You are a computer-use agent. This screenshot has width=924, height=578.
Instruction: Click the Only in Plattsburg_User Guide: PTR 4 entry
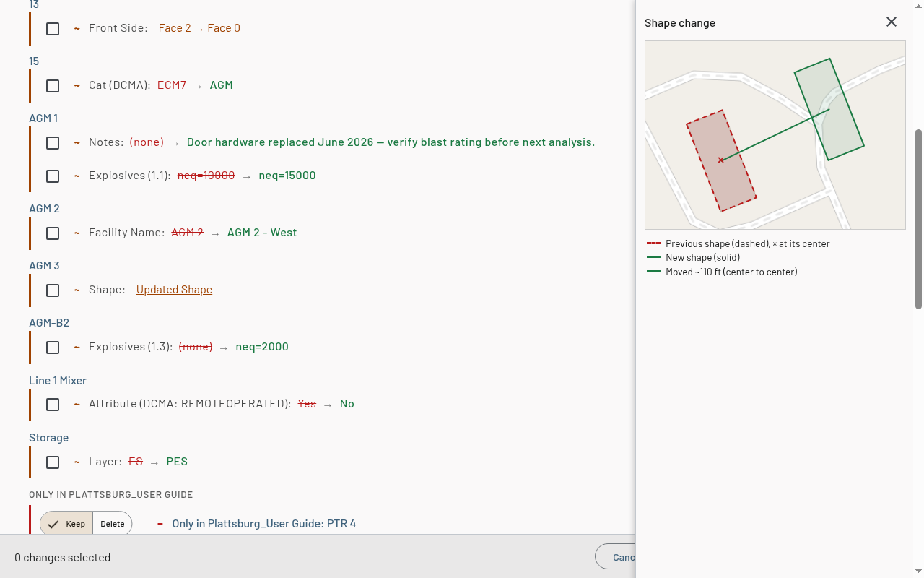[263, 524]
